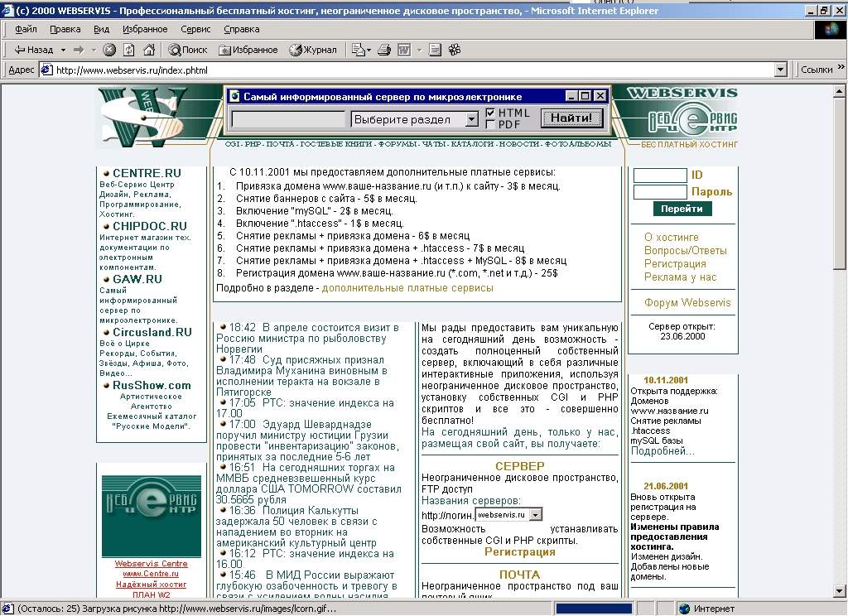Click the search text box in the popup

(x=288, y=119)
